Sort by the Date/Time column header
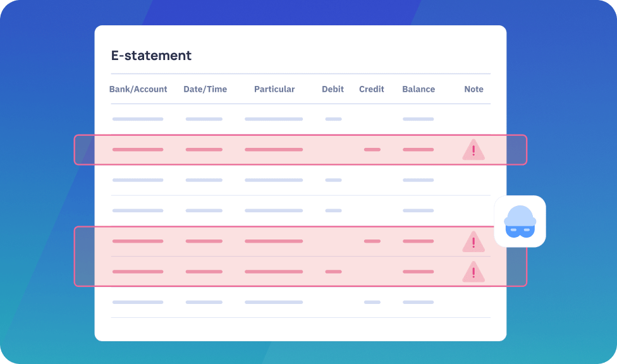 click(205, 89)
